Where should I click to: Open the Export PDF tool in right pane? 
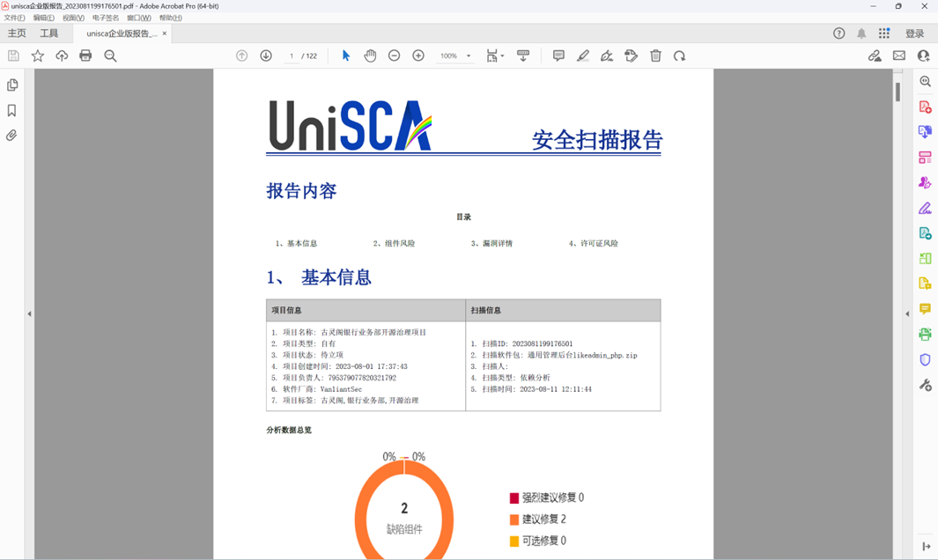(x=926, y=132)
